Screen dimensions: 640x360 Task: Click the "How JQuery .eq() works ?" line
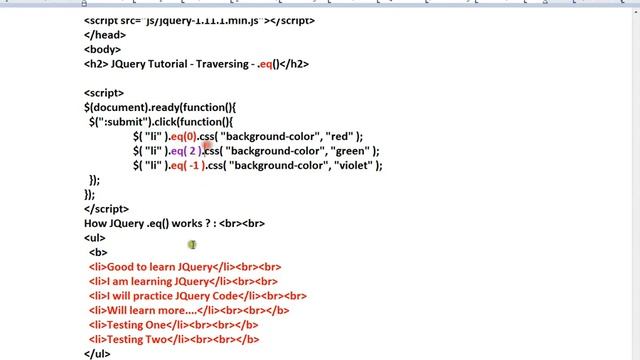tap(174, 224)
